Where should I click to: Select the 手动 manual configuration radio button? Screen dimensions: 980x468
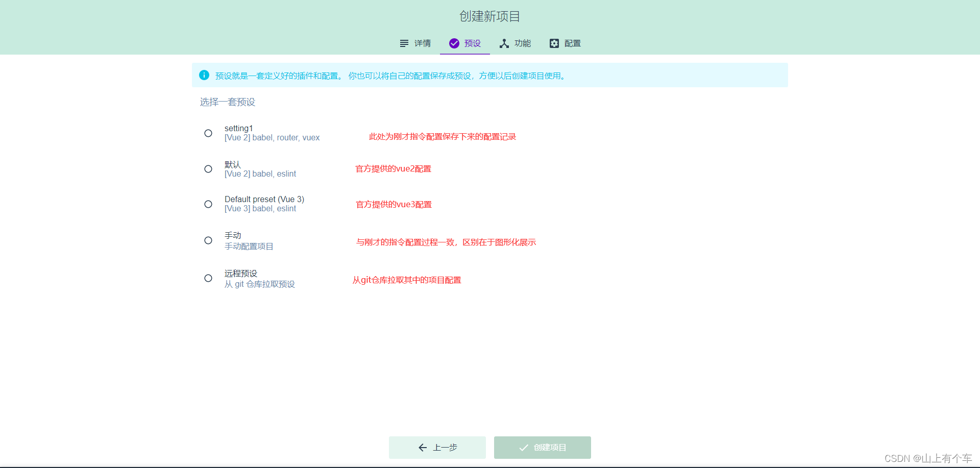click(208, 240)
